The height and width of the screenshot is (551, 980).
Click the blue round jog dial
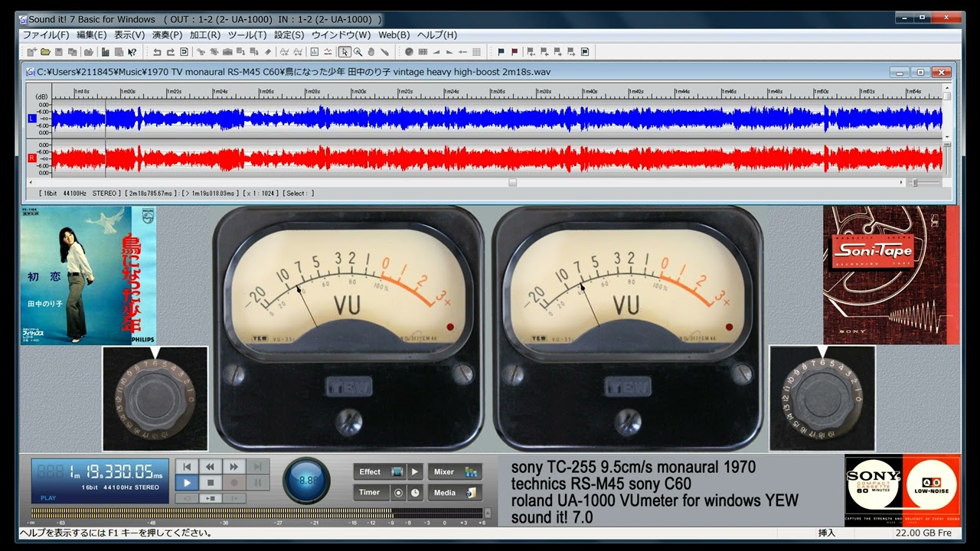pyautogui.click(x=306, y=481)
